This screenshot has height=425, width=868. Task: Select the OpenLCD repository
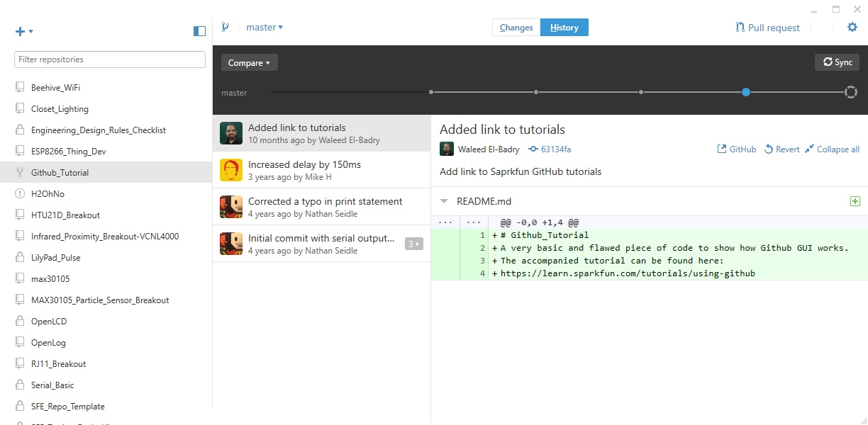click(106, 322)
